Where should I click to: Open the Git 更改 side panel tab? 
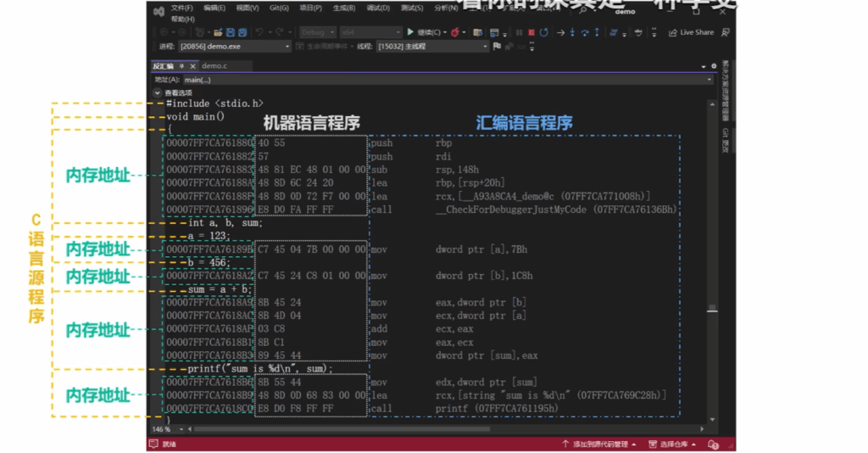click(x=726, y=141)
